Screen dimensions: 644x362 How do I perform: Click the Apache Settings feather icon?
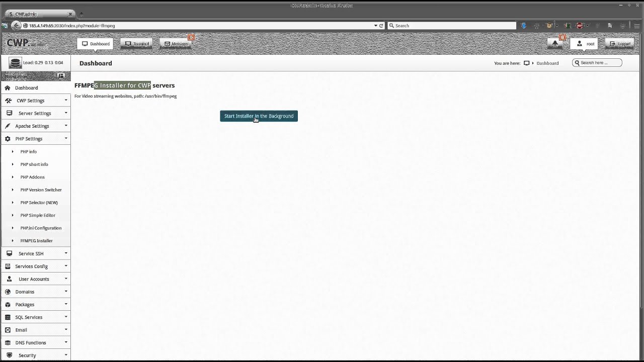8,126
